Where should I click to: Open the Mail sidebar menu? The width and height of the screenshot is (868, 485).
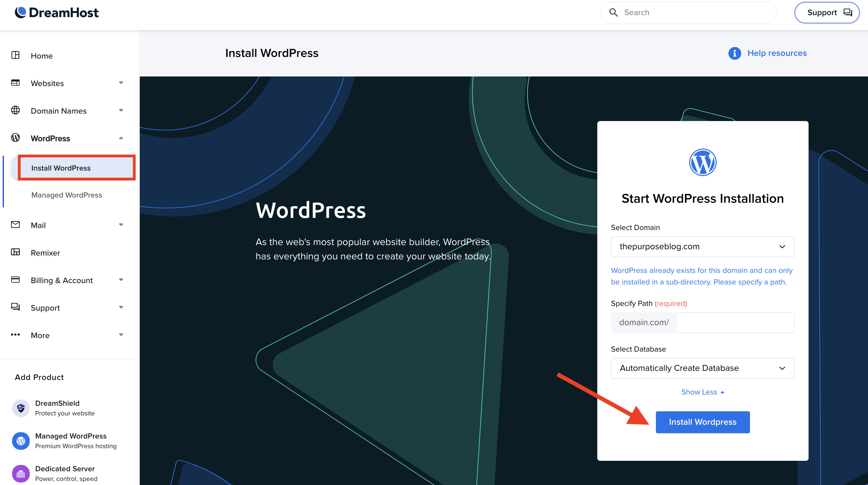pyautogui.click(x=38, y=225)
